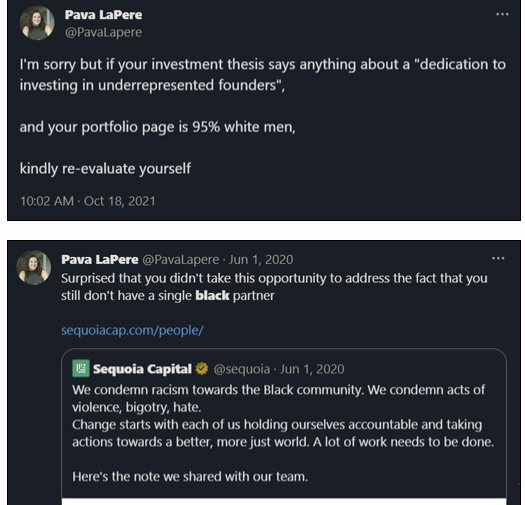
Task: Click Pava LaPere's avatar in the second tweet
Action: click(x=34, y=268)
